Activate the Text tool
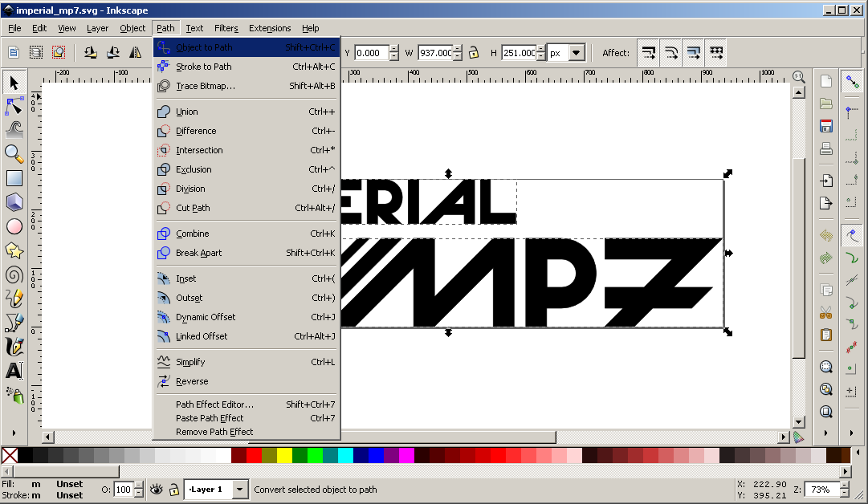The image size is (868, 504). (14, 371)
